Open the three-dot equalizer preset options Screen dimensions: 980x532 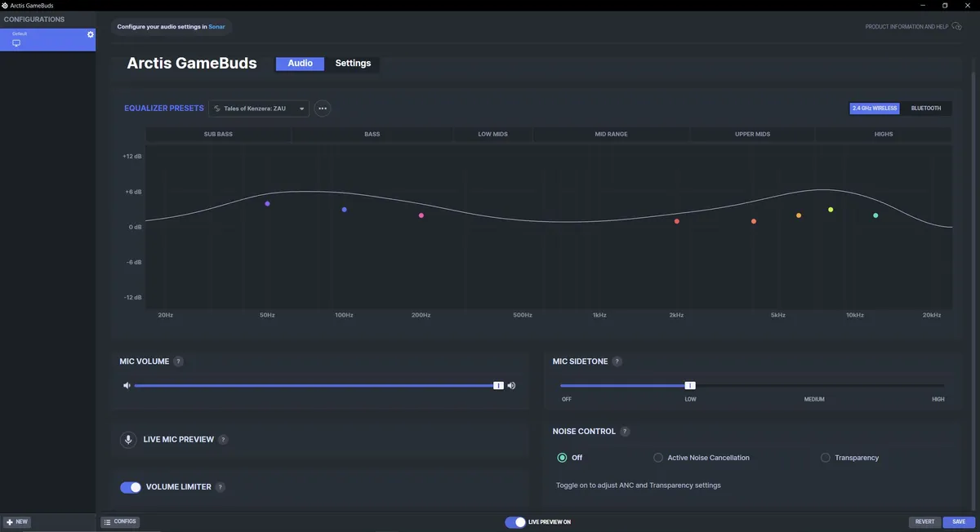tap(323, 109)
